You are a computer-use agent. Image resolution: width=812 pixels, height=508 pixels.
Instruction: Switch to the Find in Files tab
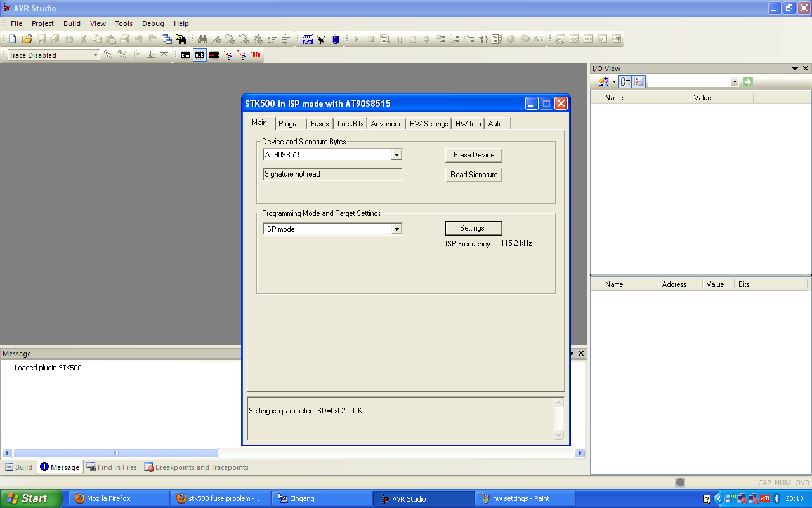[112, 467]
